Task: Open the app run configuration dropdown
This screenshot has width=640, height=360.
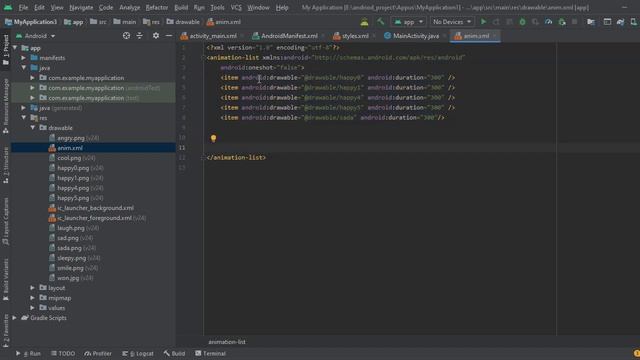Action: click(x=409, y=22)
